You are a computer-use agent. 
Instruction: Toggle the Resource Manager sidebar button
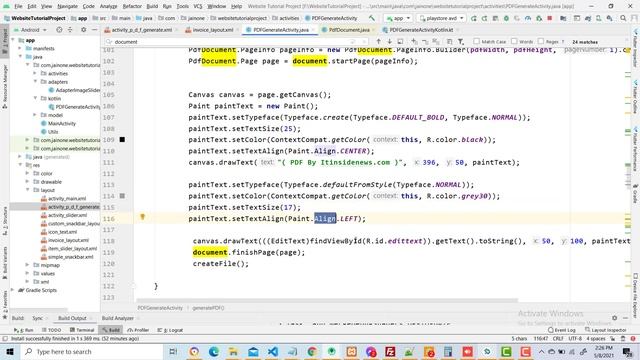click(x=4, y=86)
